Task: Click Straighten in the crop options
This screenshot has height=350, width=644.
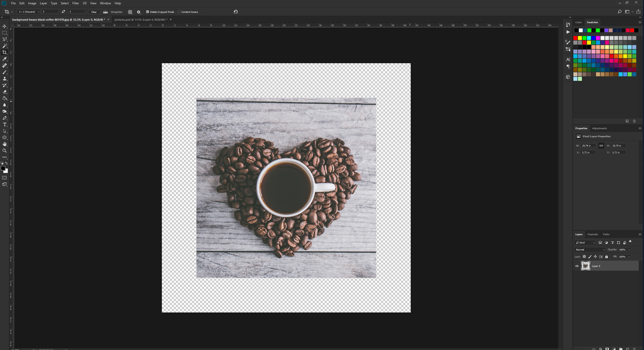Action: click(116, 12)
